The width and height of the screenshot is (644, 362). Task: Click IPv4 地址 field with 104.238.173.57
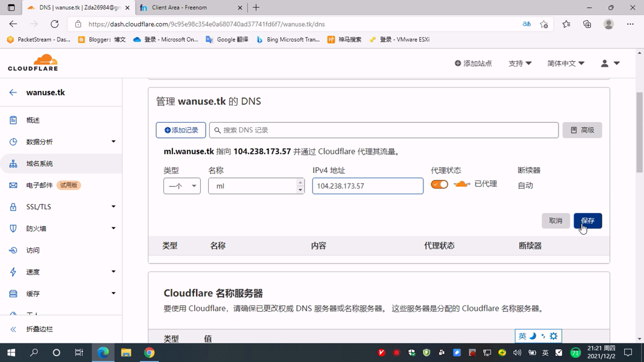click(x=368, y=186)
